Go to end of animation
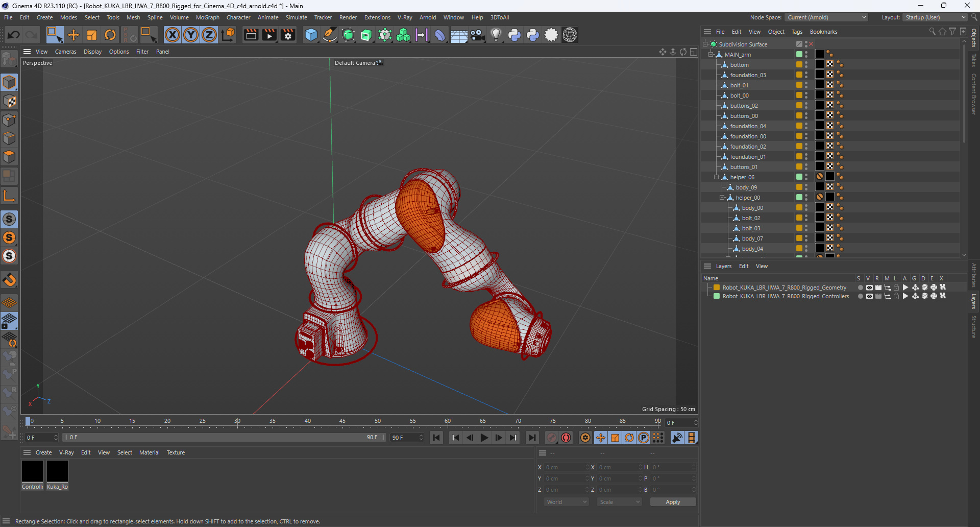 (532, 438)
